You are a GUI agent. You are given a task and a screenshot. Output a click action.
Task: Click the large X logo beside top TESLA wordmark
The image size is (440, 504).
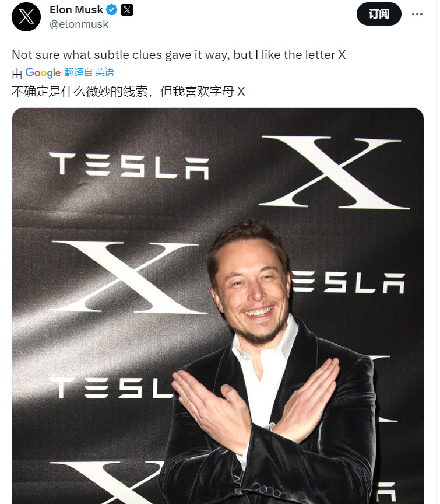point(336,172)
